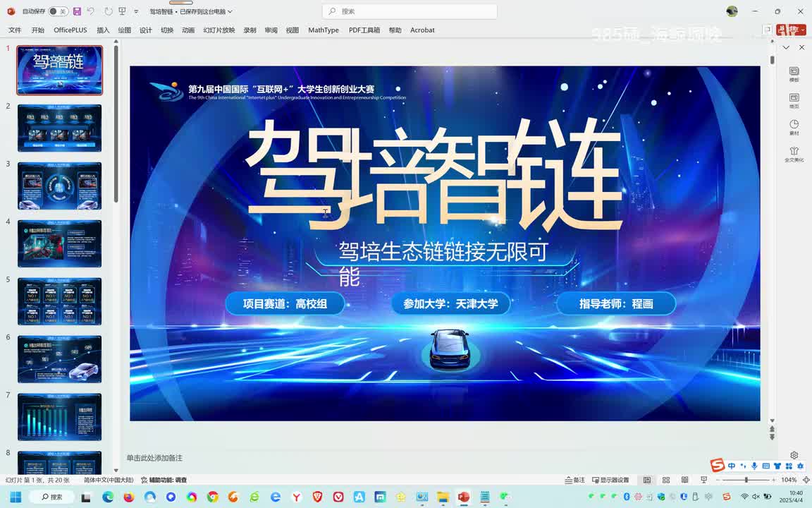Click the Undo arrow icon

tap(91, 11)
